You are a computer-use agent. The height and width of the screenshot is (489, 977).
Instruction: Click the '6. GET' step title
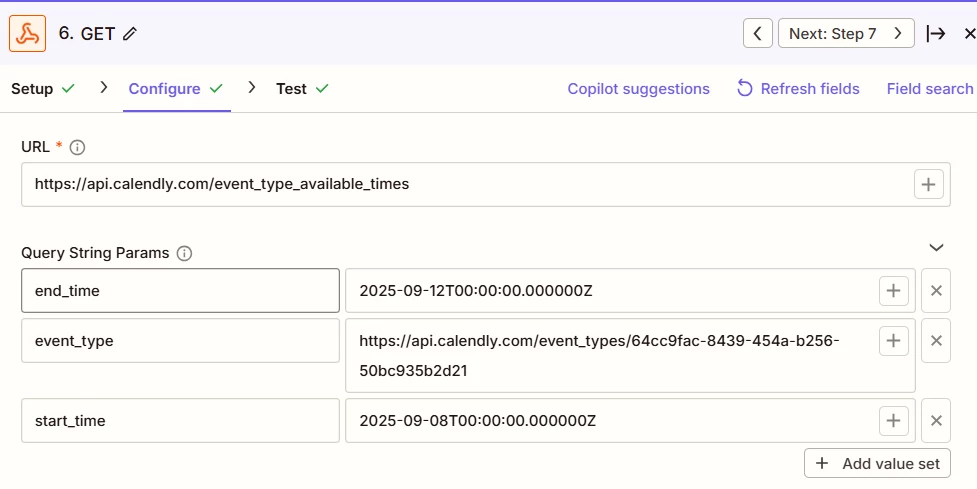pos(87,34)
